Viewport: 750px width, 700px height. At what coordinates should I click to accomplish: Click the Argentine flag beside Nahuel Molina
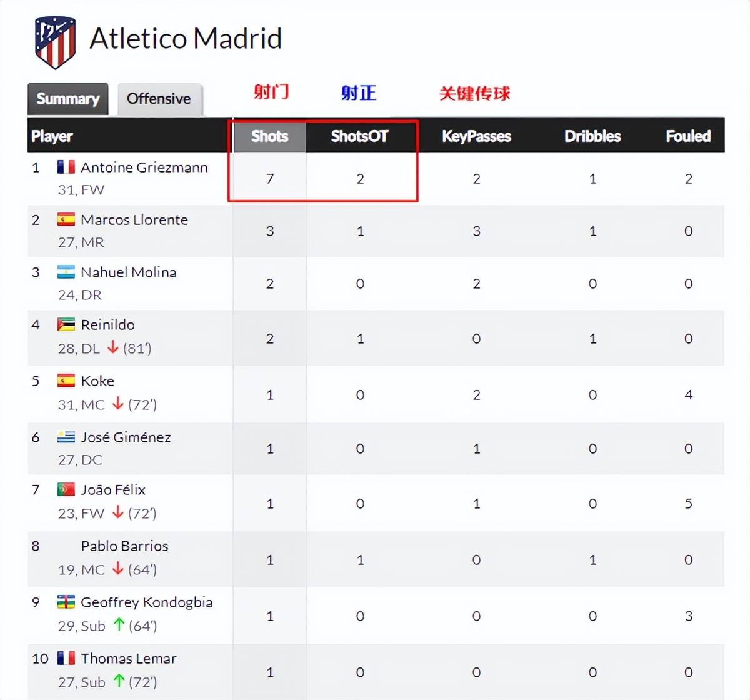click(x=66, y=272)
